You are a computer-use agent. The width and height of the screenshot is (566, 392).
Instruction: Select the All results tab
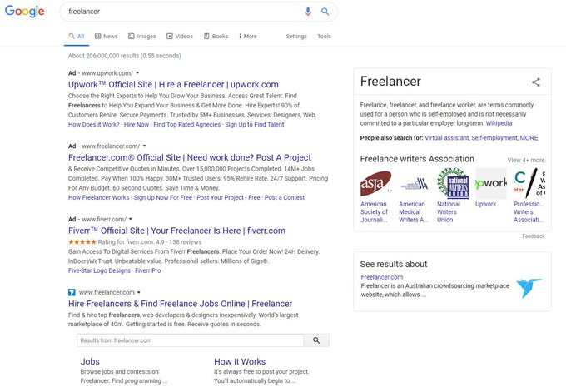point(77,36)
